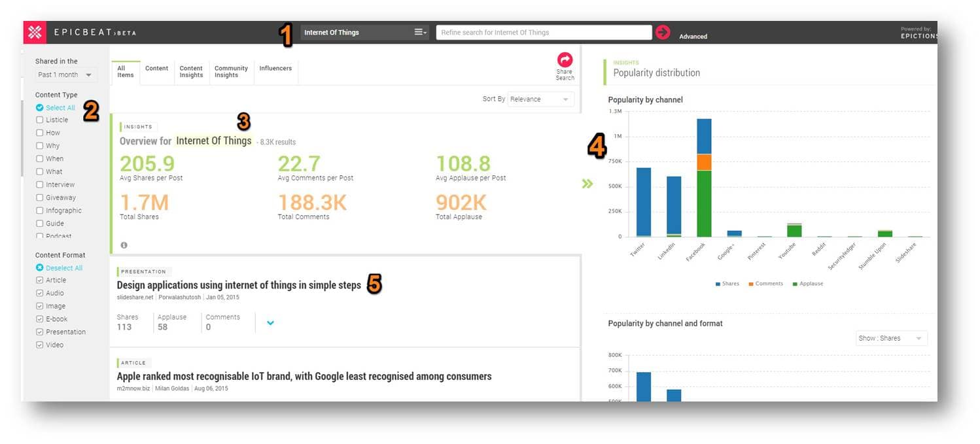Screen dimensions: 980x444
Task: Click the Epicbeat logo icon
Action: tap(35, 33)
